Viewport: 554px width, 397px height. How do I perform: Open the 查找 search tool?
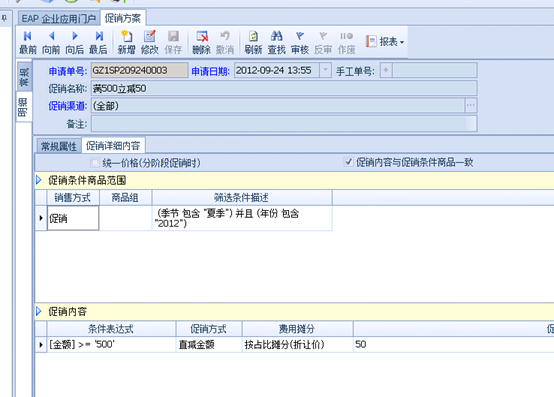pyautogui.click(x=277, y=42)
